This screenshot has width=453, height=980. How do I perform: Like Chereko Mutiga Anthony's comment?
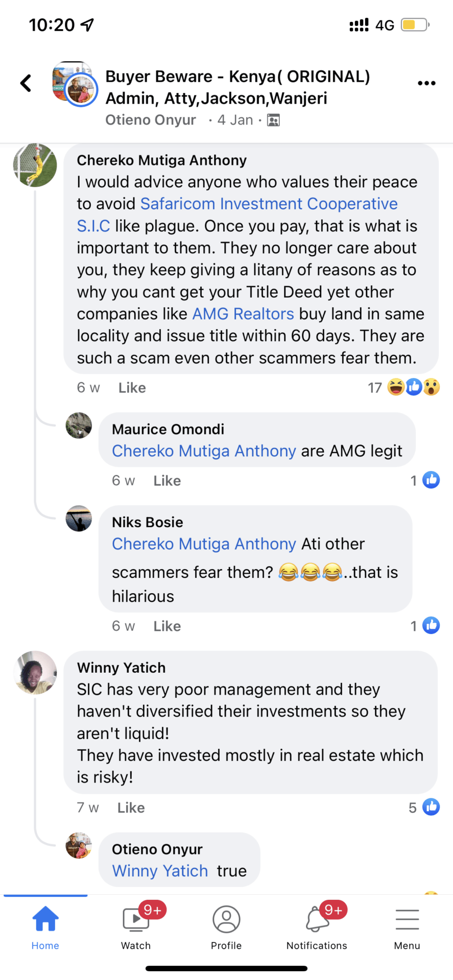[132, 388]
